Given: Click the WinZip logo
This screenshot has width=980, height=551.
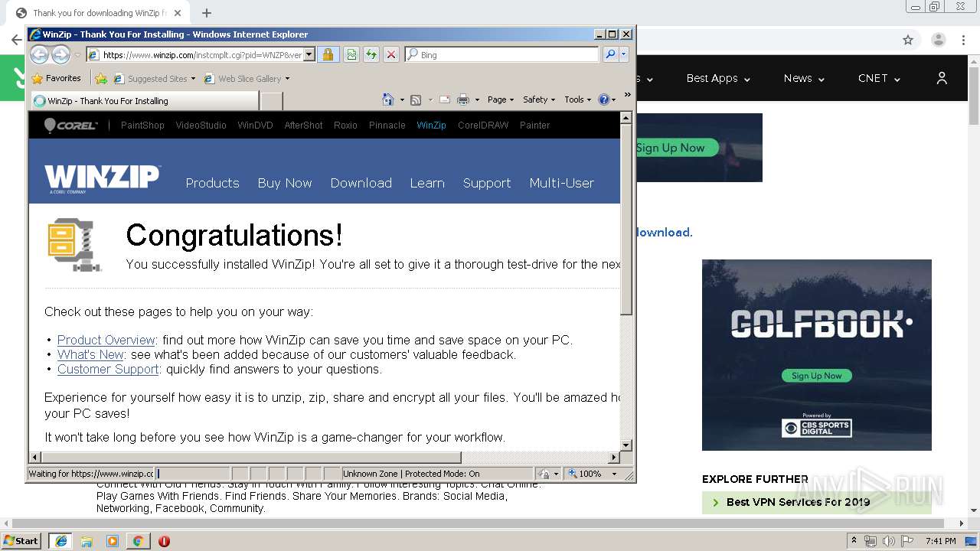Looking at the screenshot, I should point(102,179).
